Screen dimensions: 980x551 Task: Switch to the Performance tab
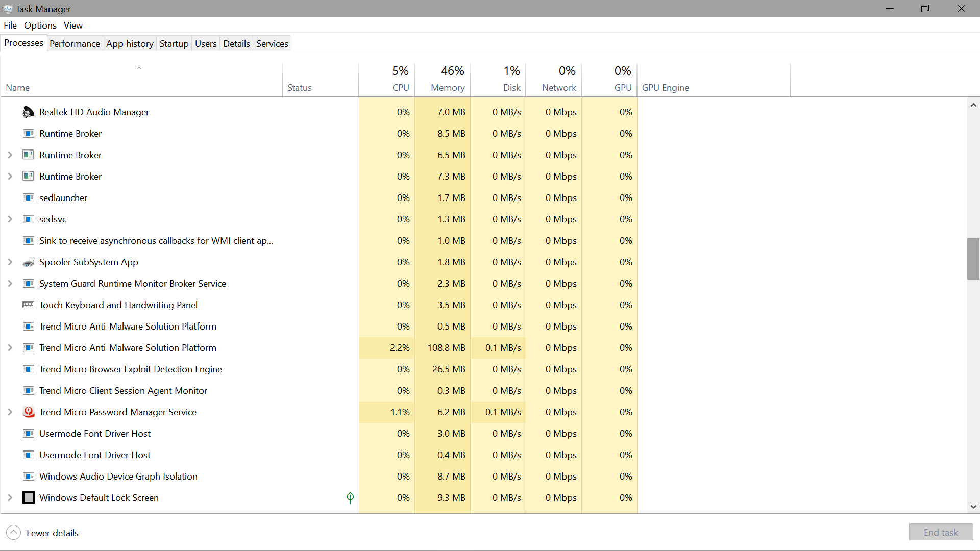pos(75,44)
